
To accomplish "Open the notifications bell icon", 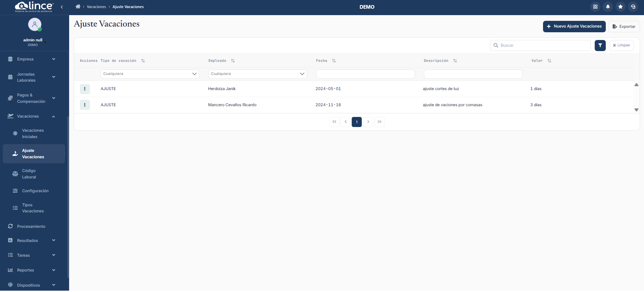I will [x=608, y=7].
